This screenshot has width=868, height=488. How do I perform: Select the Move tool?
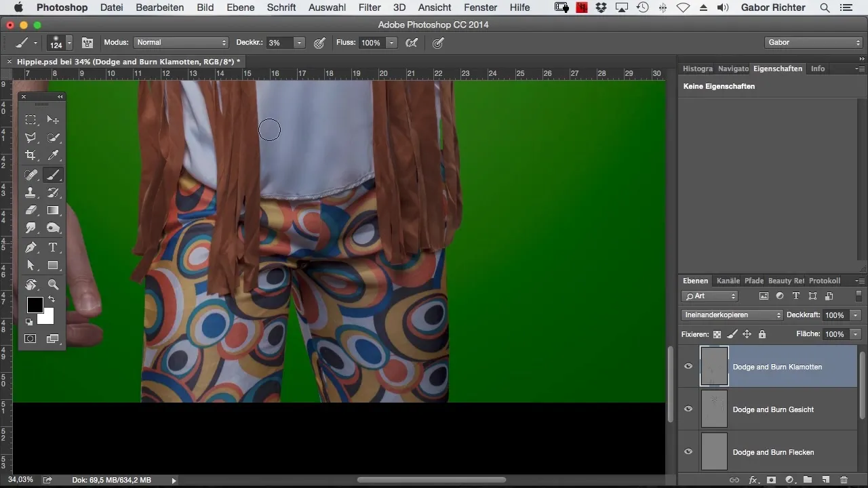coord(53,120)
